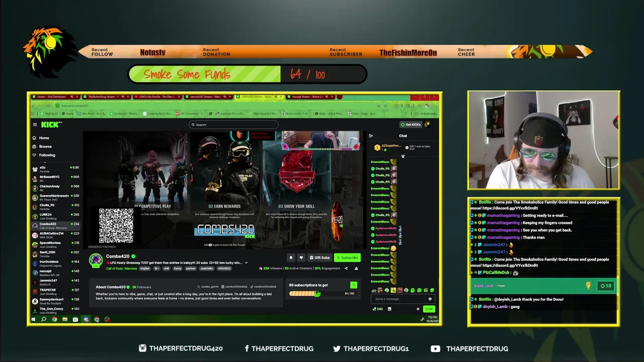The width and height of the screenshot is (644, 362).
Task: Click the Combs420 channel avatar
Action: (96, 260)
